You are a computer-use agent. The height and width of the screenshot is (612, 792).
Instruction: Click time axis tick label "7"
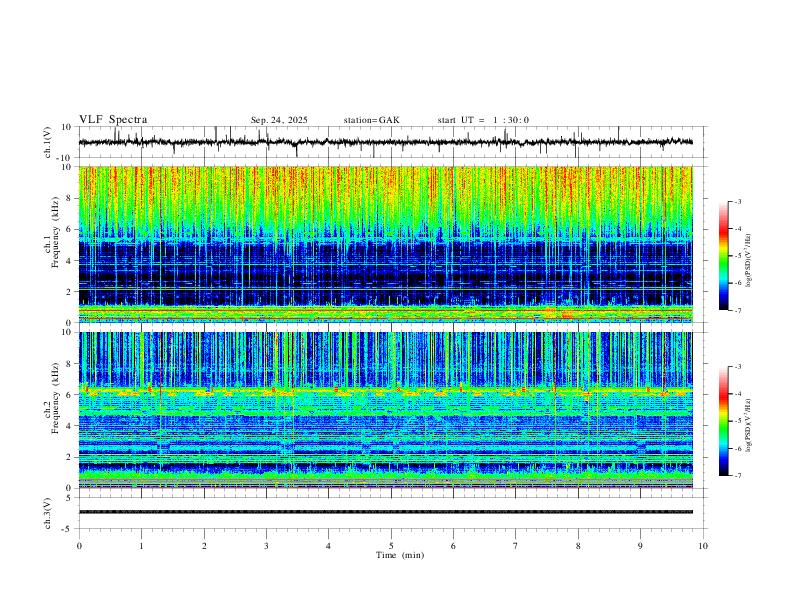point(516,546)
